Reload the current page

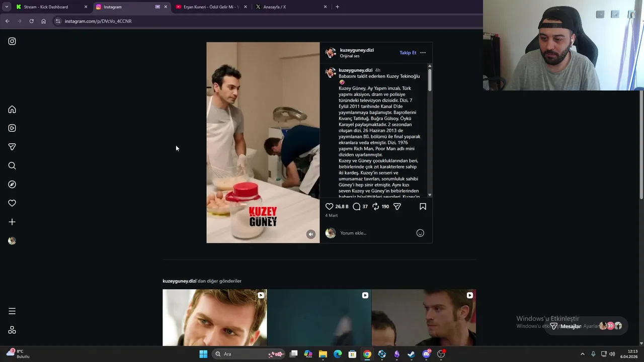tap(31, 21)
